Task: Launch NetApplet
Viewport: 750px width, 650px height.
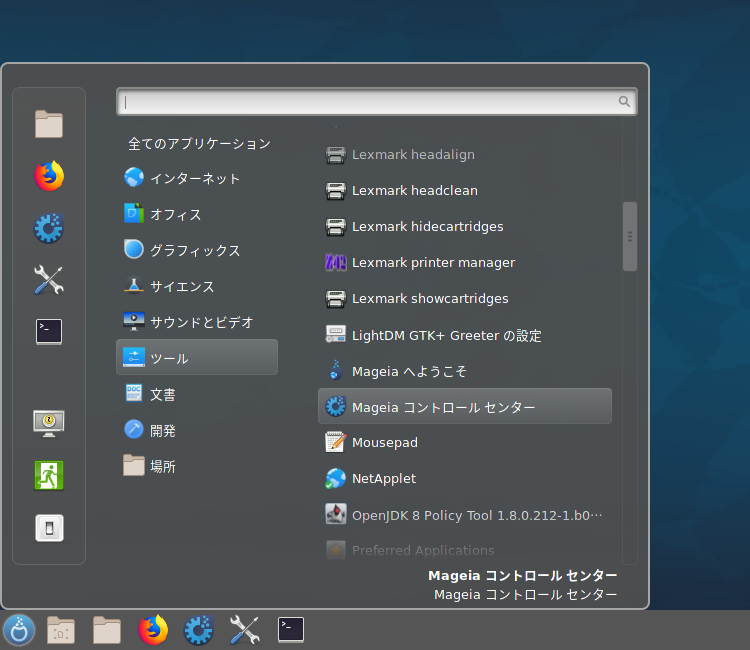Action: coord(465,478)
